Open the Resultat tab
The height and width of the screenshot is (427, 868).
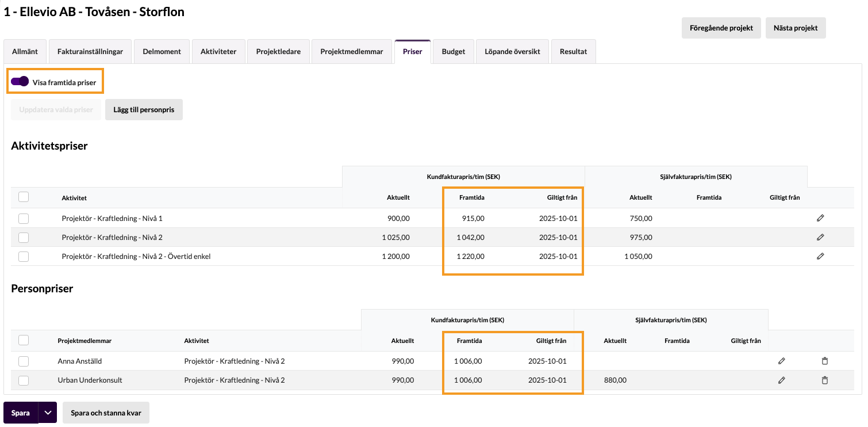(x=573, y=51)
